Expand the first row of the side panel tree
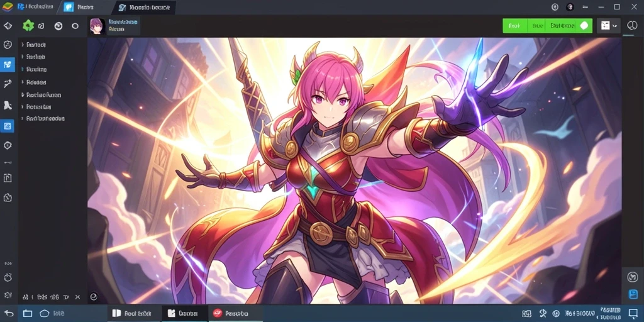644x322 pixels. tap(22, 45)
